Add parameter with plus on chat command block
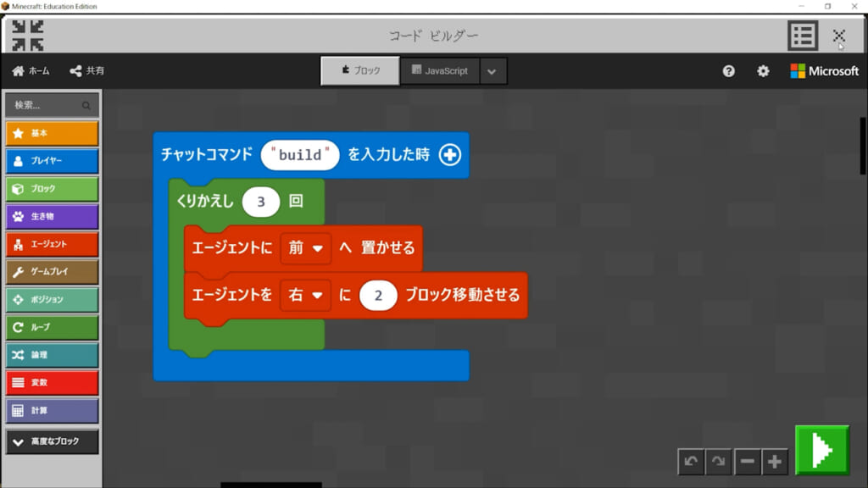 pyautogui.click(x=449, y=155)
